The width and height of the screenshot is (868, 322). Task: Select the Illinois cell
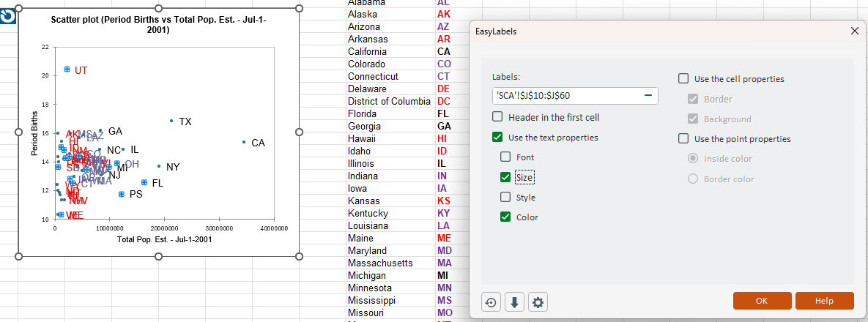coord(390,163)
